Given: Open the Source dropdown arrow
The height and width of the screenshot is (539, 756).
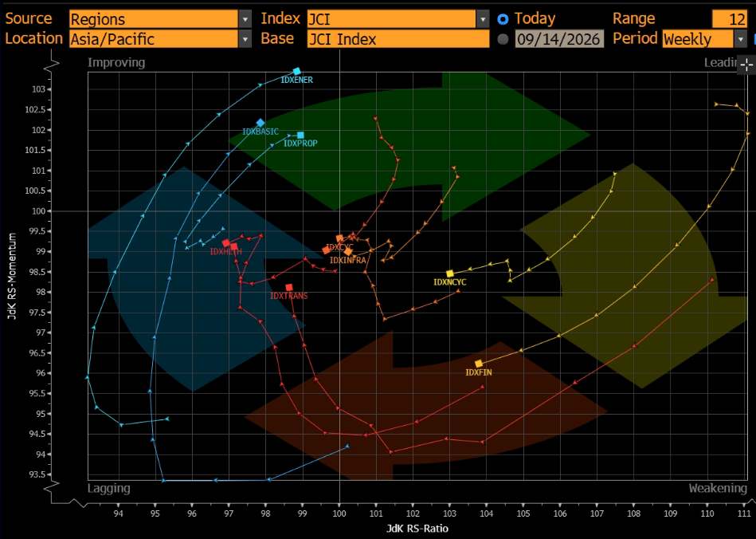Looking at the screenshot, I should (245, 19).
